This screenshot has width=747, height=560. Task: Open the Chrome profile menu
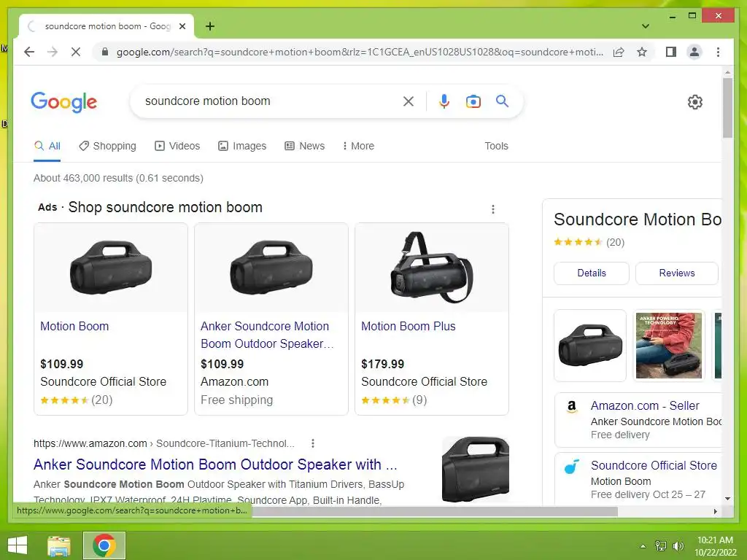point(694,52)
